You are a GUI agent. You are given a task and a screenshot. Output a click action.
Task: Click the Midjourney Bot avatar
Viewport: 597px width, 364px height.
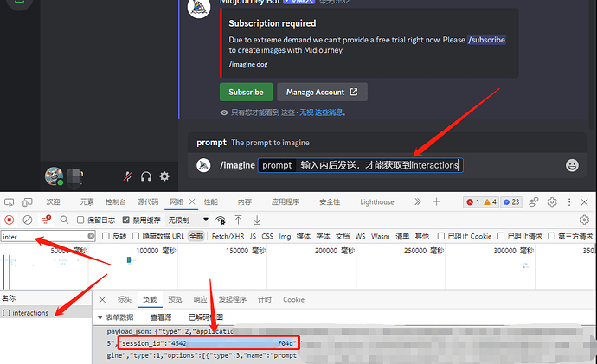[x=199, y=8]
